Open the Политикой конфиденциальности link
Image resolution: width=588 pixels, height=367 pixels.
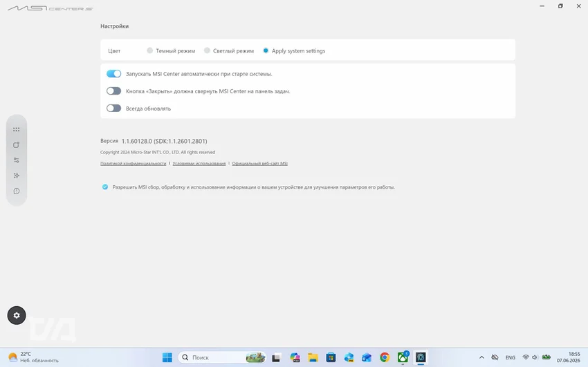[133, 163]
